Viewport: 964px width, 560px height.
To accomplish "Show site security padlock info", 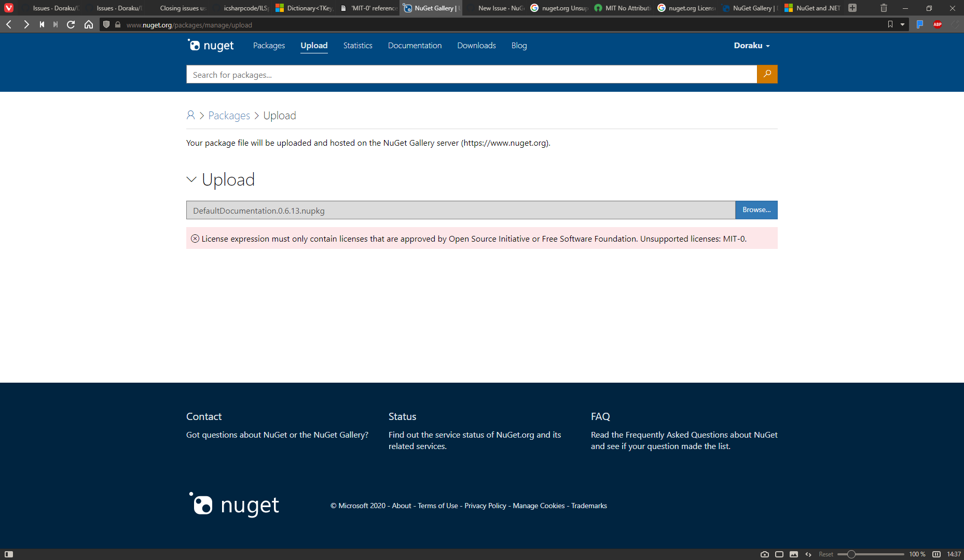I will [118, 24].
